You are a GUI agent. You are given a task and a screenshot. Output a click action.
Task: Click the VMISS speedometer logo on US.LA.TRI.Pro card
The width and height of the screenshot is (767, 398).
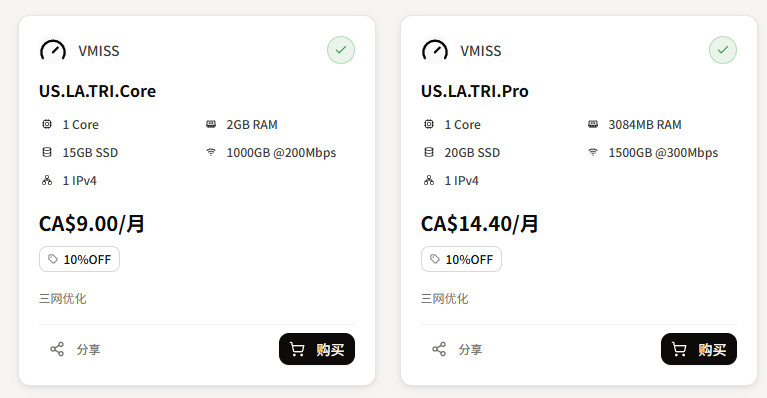(435, 50)
